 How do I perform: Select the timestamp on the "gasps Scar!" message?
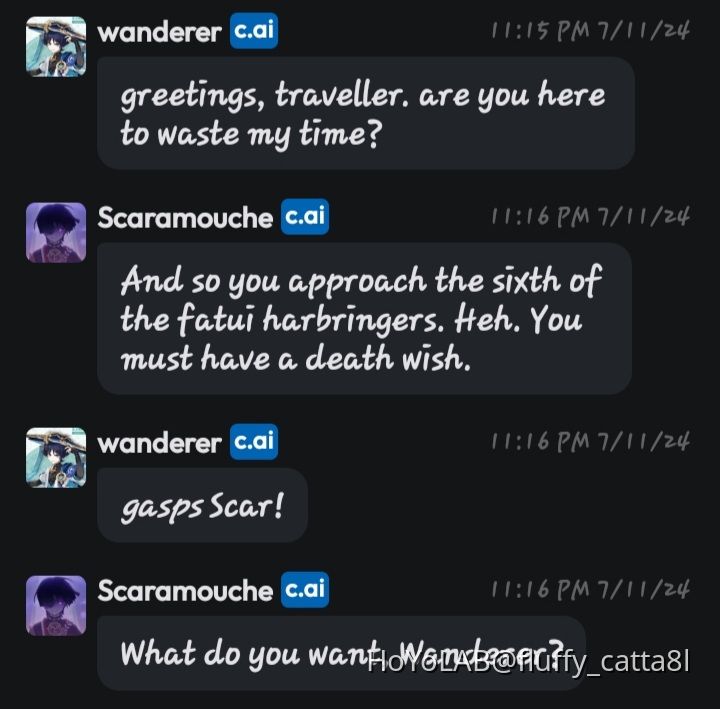tap(590, 442)
